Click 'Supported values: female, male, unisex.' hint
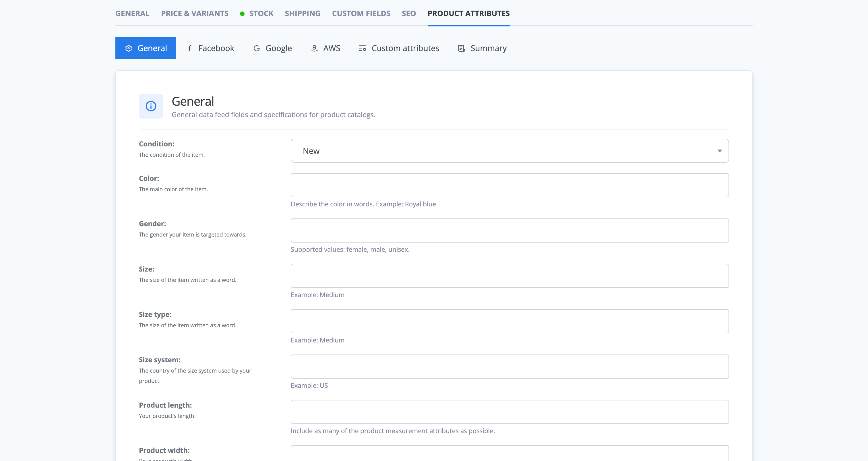The height and width of the screenshot is (461, 868). click(x=350, y=249)
